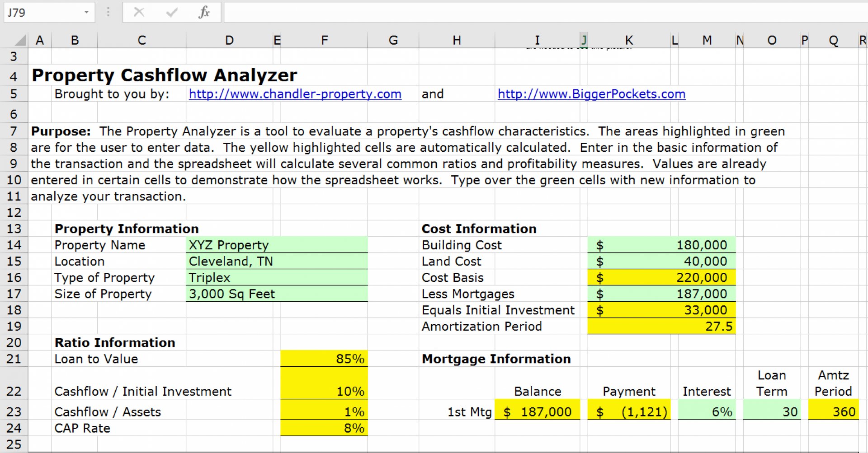Click the formula bar expand dots handle
The height and width of the screenshot is (453, 868).
(x=108, y=12)
